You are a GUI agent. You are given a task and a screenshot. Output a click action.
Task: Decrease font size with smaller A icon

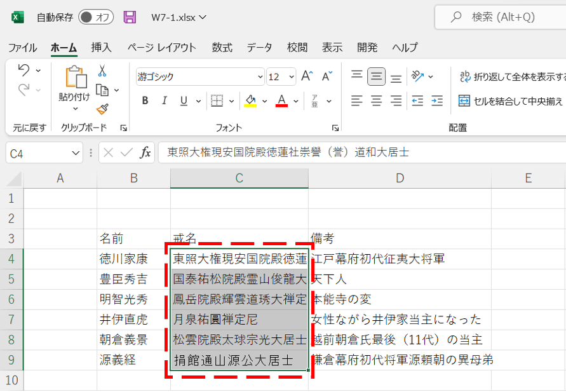(327, 76)
